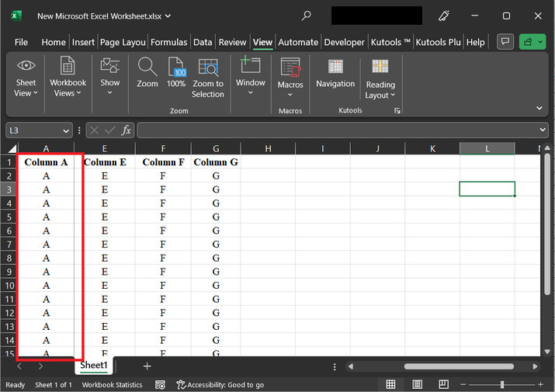555x392 pixels.
Task: Click the Excel app icon
Action: (x=16, y=16)
